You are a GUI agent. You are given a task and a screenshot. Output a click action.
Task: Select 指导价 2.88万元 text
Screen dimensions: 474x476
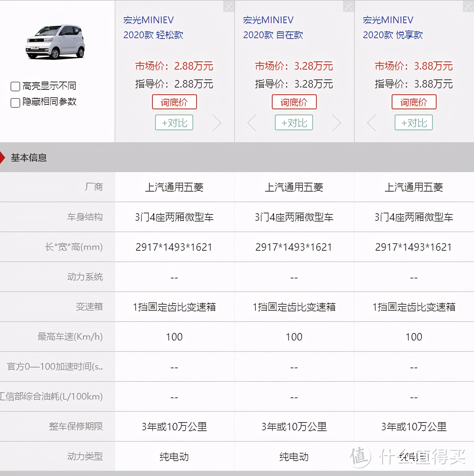(x=174, y=84)
